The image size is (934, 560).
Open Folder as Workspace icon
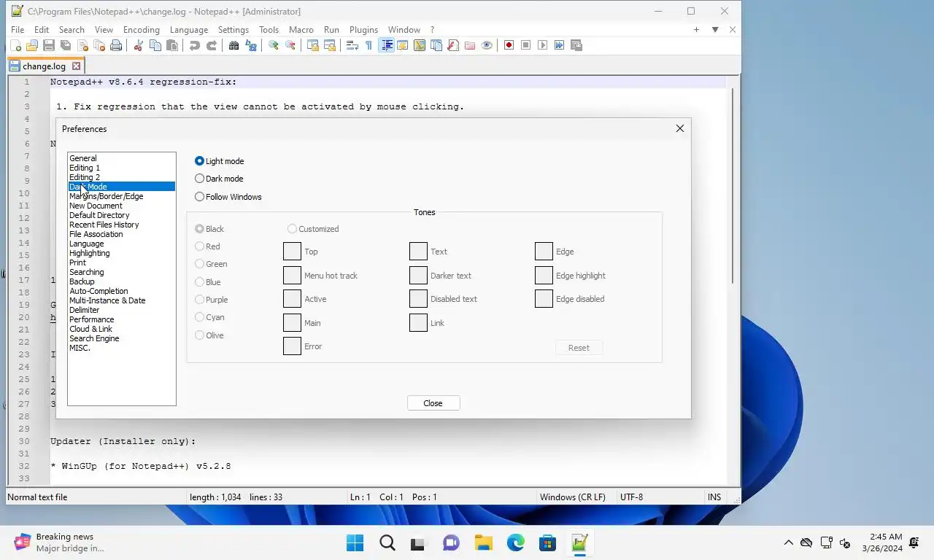470,45
